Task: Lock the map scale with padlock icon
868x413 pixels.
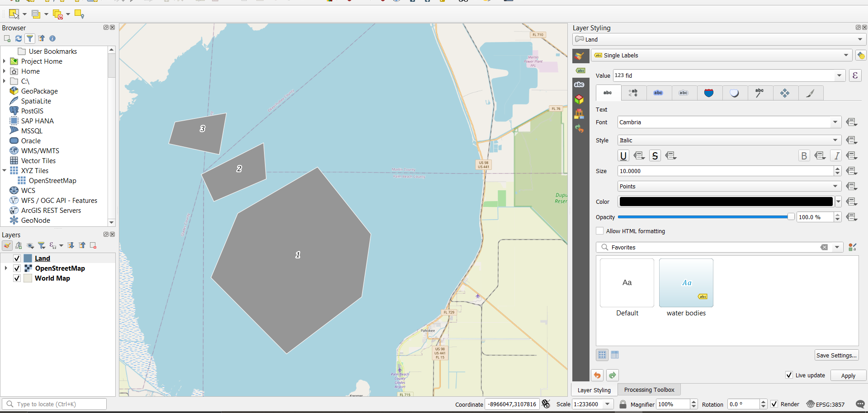Action: 623,404
